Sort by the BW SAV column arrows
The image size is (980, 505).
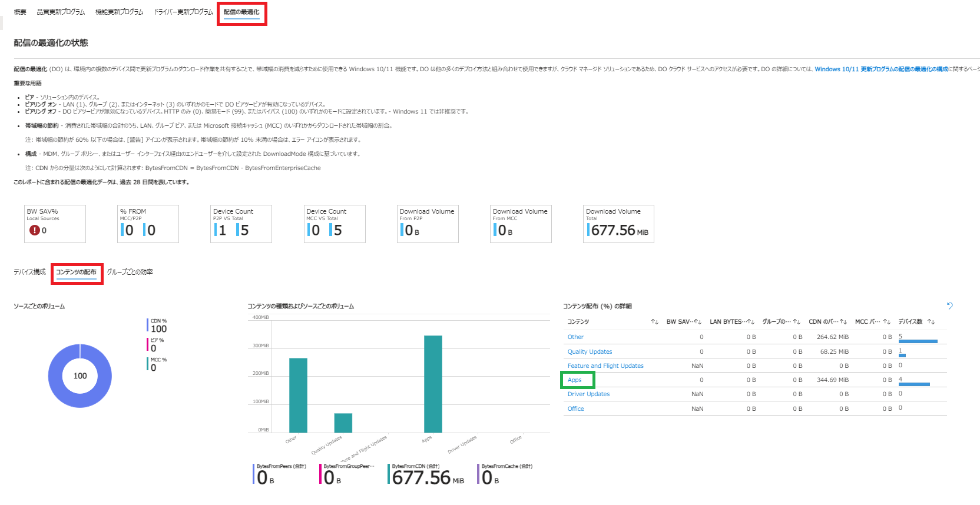[x=698, y=322]
